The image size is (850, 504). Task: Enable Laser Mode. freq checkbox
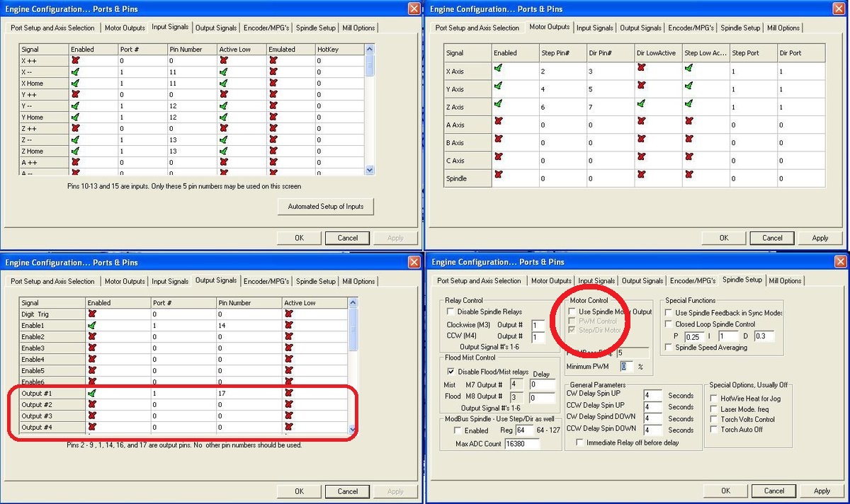[x=714, y=409]
